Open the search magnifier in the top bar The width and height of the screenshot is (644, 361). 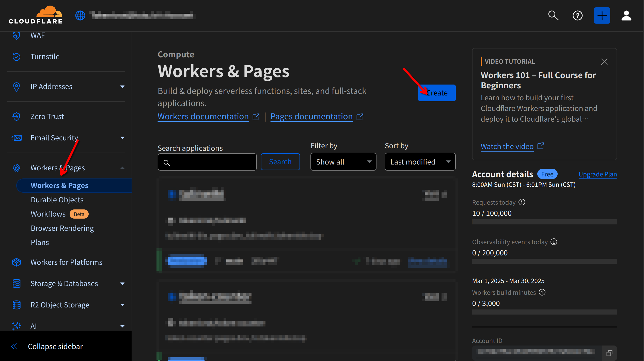point(553,15)
